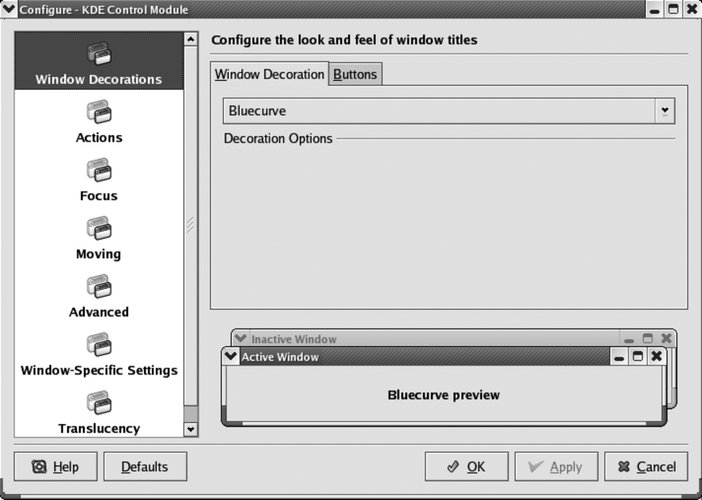
Task: Click the Defaults button
Action: 145,466
